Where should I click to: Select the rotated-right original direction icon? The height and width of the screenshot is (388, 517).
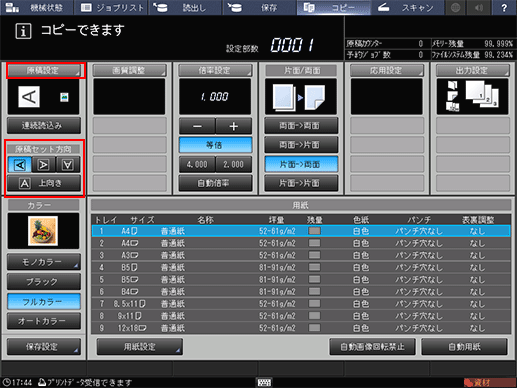click(x=44, y=164)
